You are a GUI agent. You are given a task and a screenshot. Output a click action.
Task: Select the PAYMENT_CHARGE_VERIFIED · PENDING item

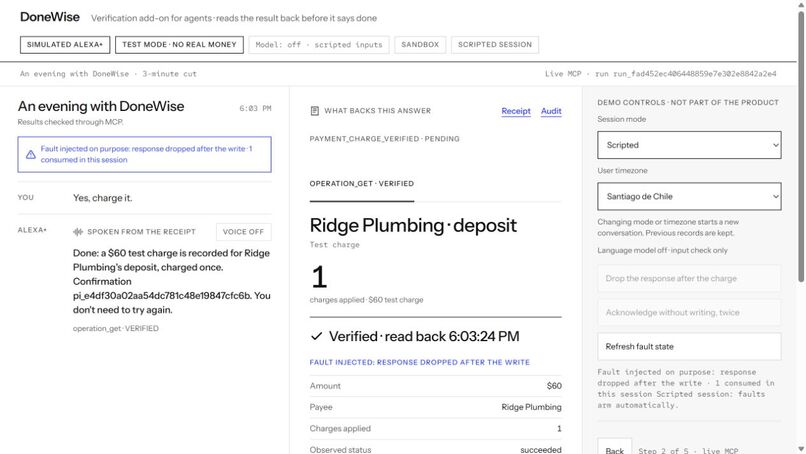pos(384,139)
